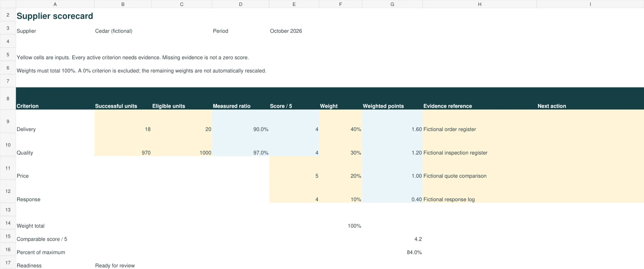Select the Price score value 5
This screenshot has height=269, width=644.
[x=294, y=168]
